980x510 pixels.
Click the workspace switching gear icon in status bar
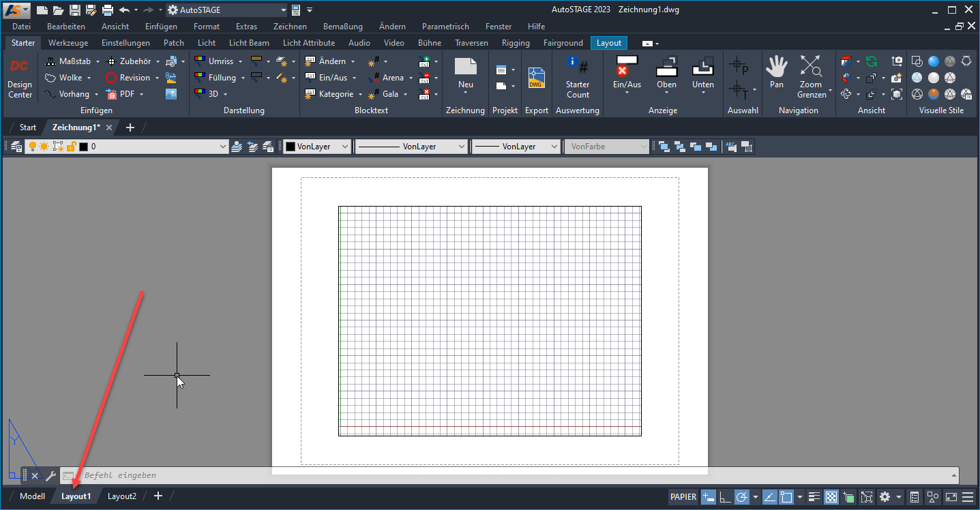(885, 496)
